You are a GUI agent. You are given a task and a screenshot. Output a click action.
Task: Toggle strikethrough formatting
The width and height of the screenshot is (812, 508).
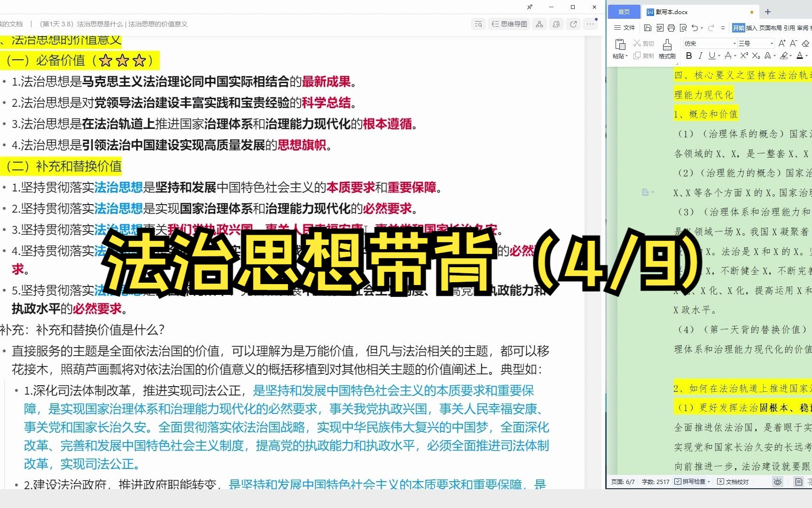pos(728,56)
